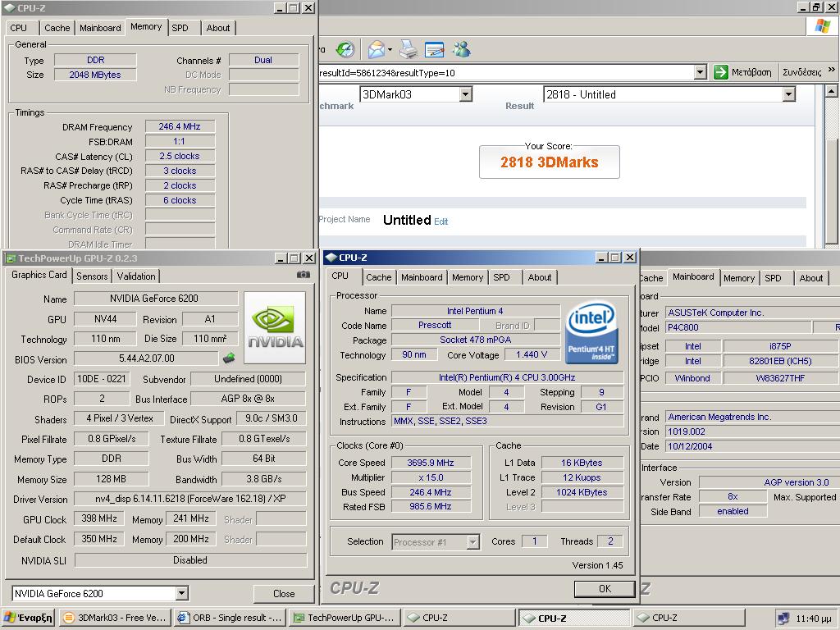This screenshot has height=630, width=840.
Task: Open the Messenger people icon in browser toolbar
Action: [x=461, y=50]
